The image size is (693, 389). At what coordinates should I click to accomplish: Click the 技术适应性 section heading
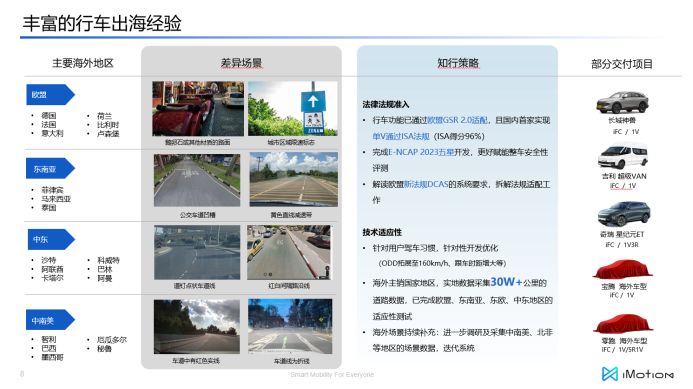[382, 233]
